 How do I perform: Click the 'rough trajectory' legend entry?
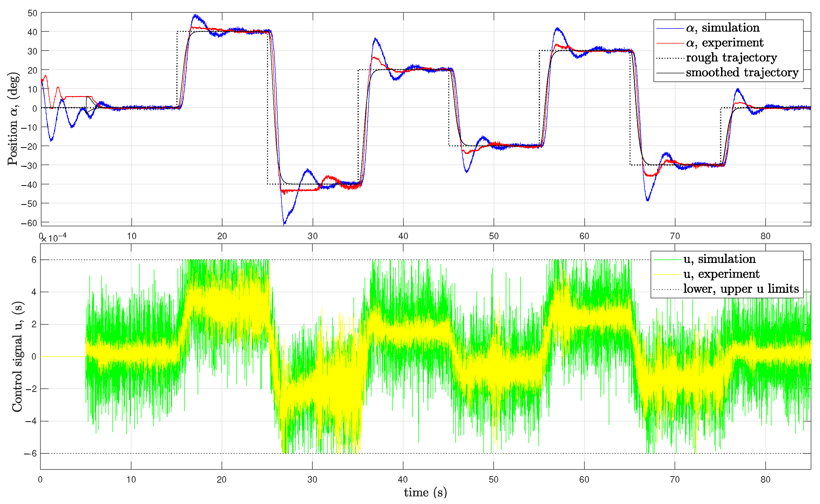731,58
